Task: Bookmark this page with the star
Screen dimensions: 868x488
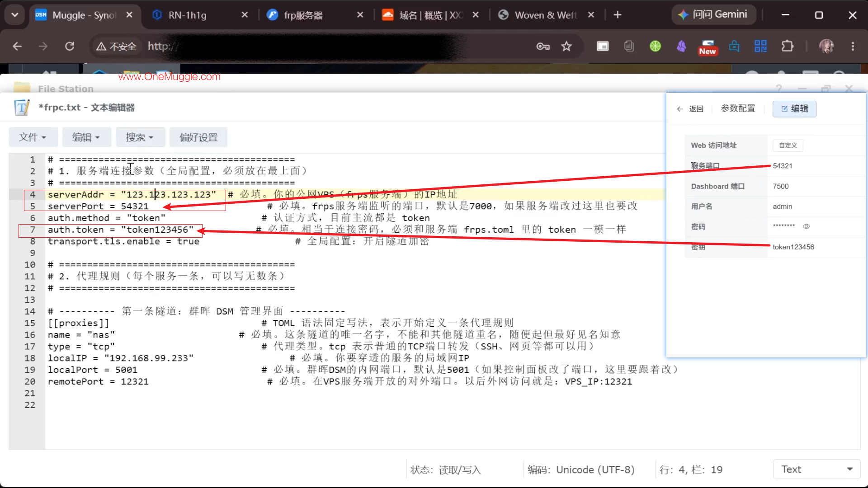Action: [566, 46]
